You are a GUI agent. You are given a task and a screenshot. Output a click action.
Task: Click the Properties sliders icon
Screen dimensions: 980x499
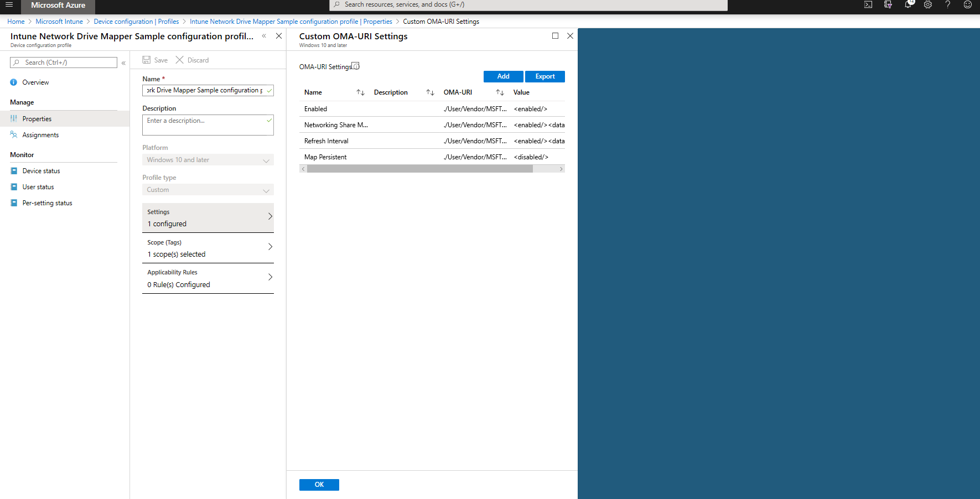tap(14, 119)
